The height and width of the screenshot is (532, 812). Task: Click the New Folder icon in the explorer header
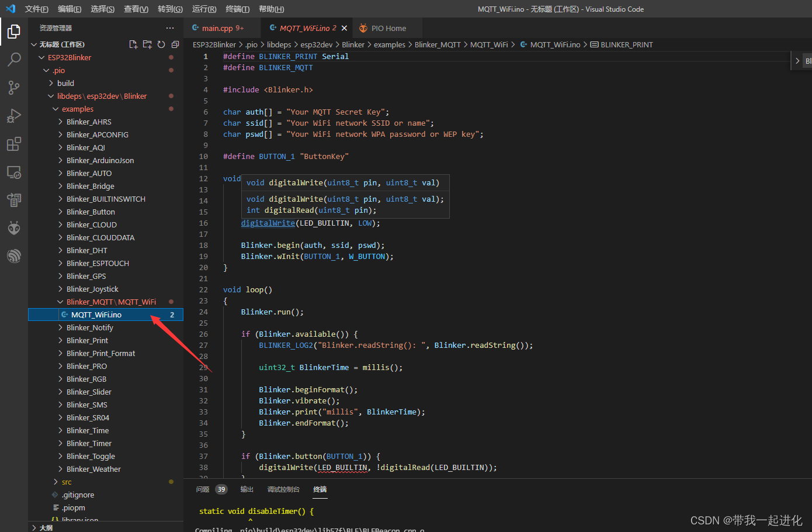[147, 44]
